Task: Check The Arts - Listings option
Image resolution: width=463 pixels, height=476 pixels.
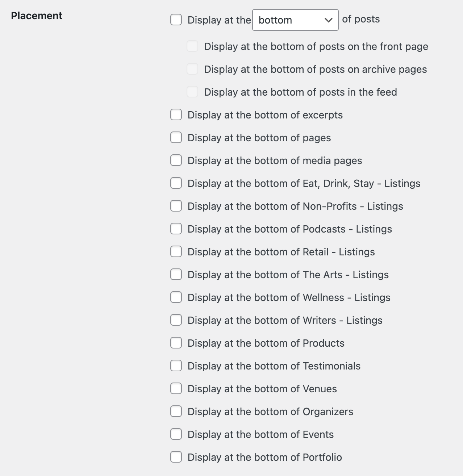Action: point(176,275)
